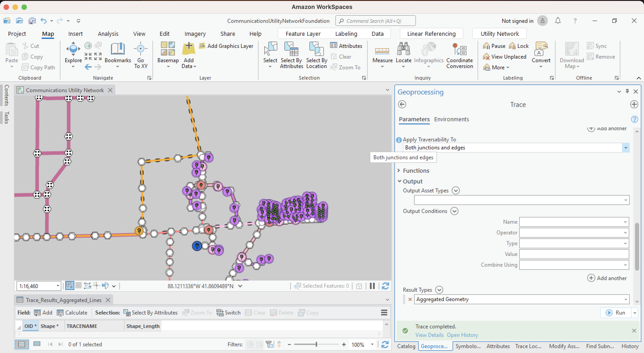
Task: Click the Command Search box
Action: pos(375,21)
